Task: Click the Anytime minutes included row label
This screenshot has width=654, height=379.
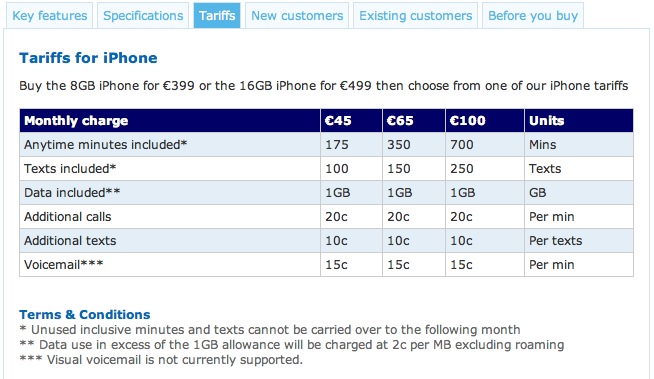Action: click(106, 145)
